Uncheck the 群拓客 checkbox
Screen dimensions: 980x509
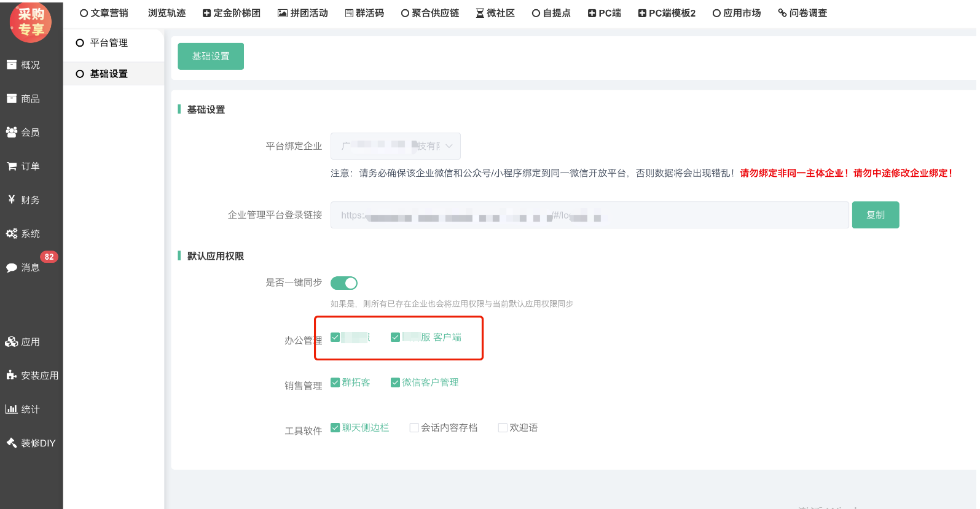click(x=335, y=383)
